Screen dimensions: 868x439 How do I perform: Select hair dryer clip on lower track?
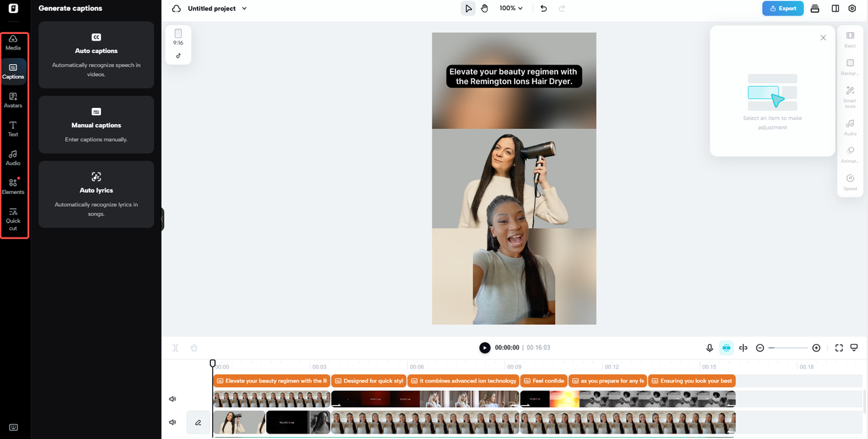pyautogui.click(x=239, y=422)
